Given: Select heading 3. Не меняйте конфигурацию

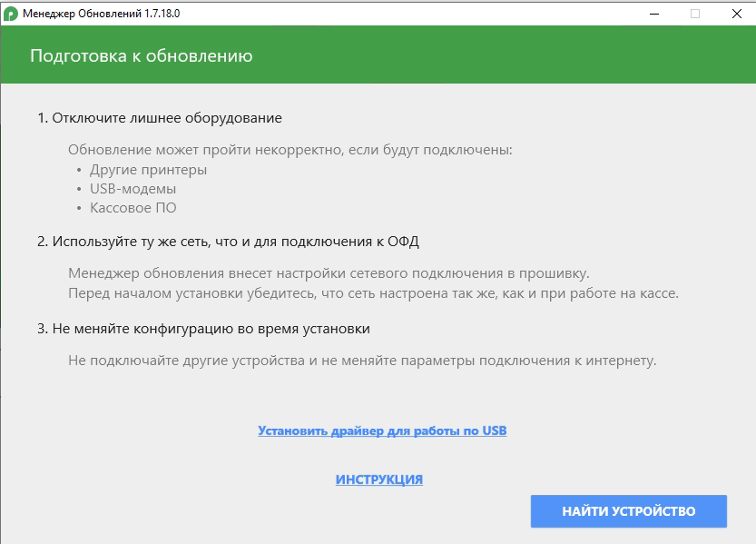Looking at the screenshot, I should pos(203,328).
